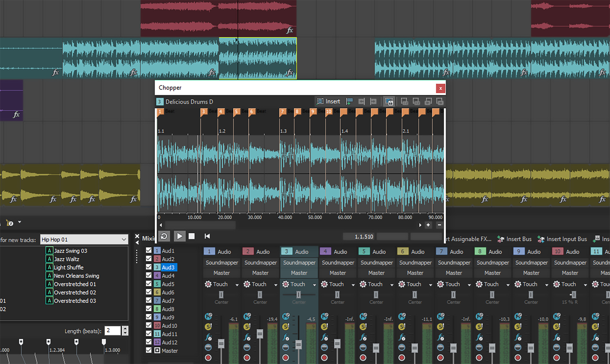
Task: Select New Orleans Swing groove
Action: click(x=76, y=276)
